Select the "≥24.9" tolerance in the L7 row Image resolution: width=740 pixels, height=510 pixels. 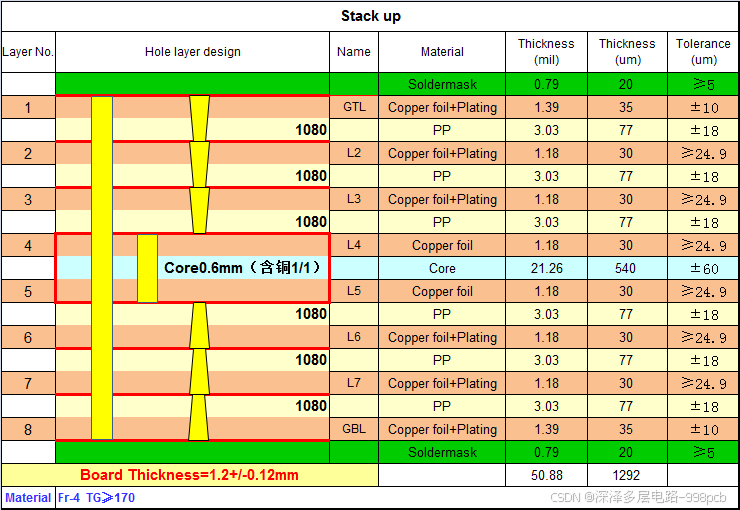click(x=704, y=384)
